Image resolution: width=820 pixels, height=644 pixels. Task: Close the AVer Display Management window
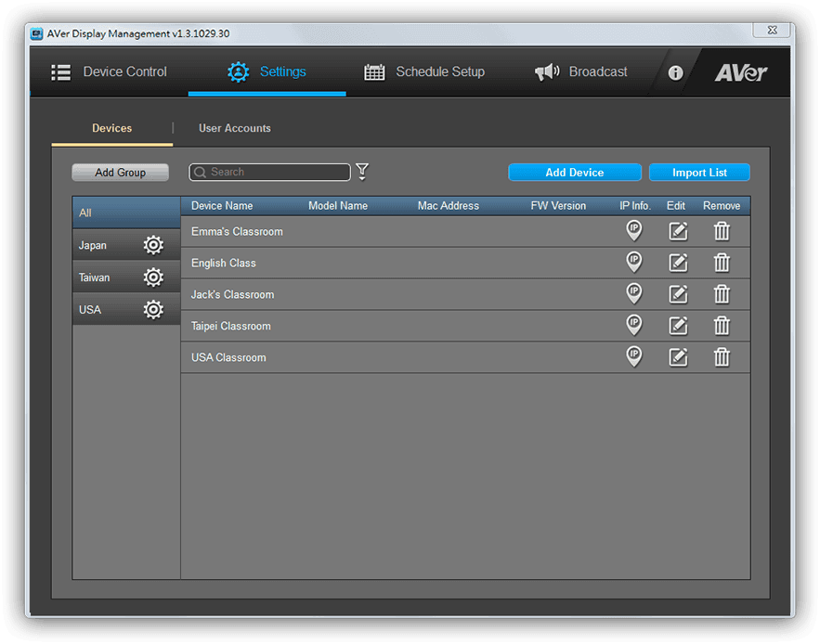(772, 31)
